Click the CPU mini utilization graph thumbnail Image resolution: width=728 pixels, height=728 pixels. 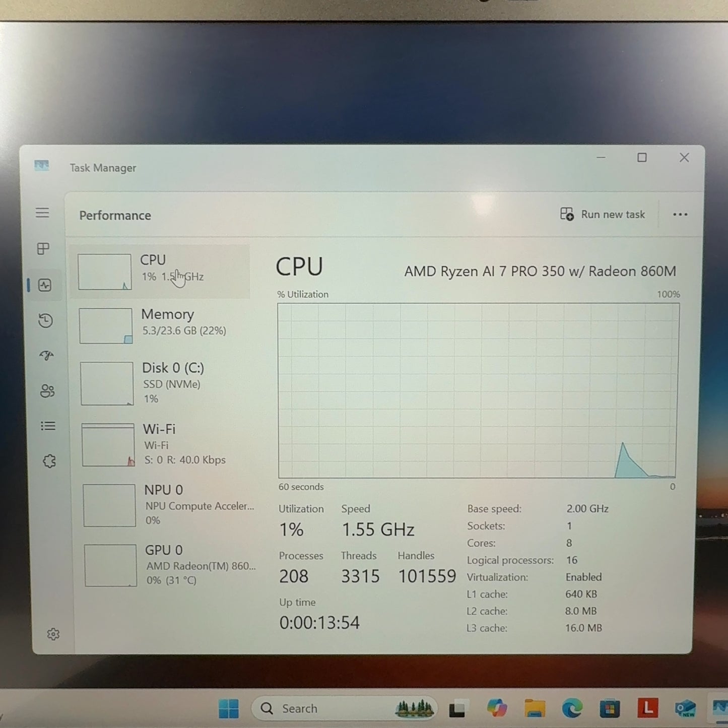click(x=105, y=272)
